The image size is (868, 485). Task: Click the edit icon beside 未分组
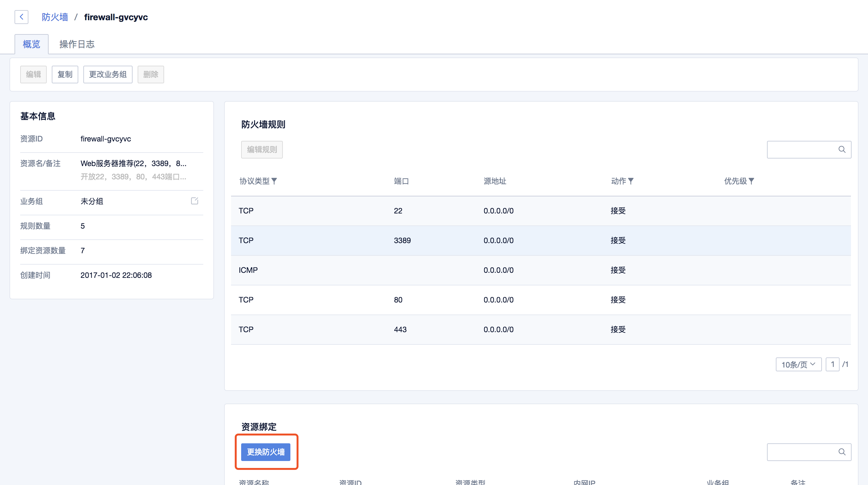click(194, 201)
